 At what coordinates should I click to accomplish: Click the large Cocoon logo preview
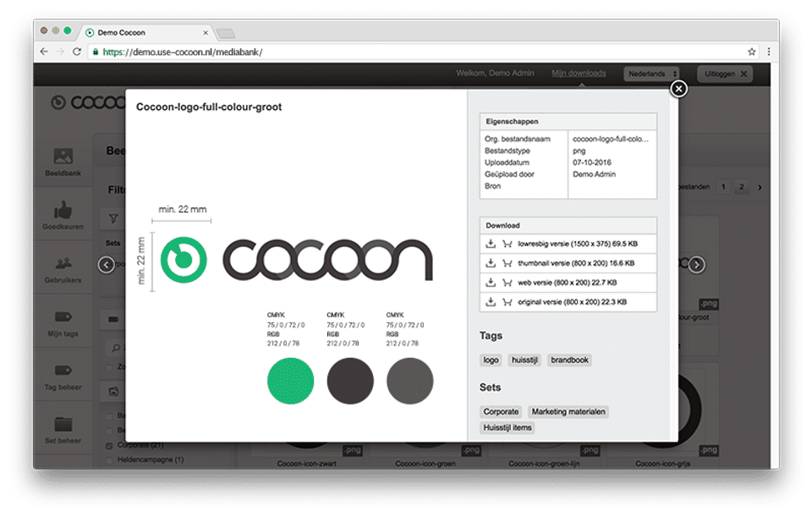(296, 260)
